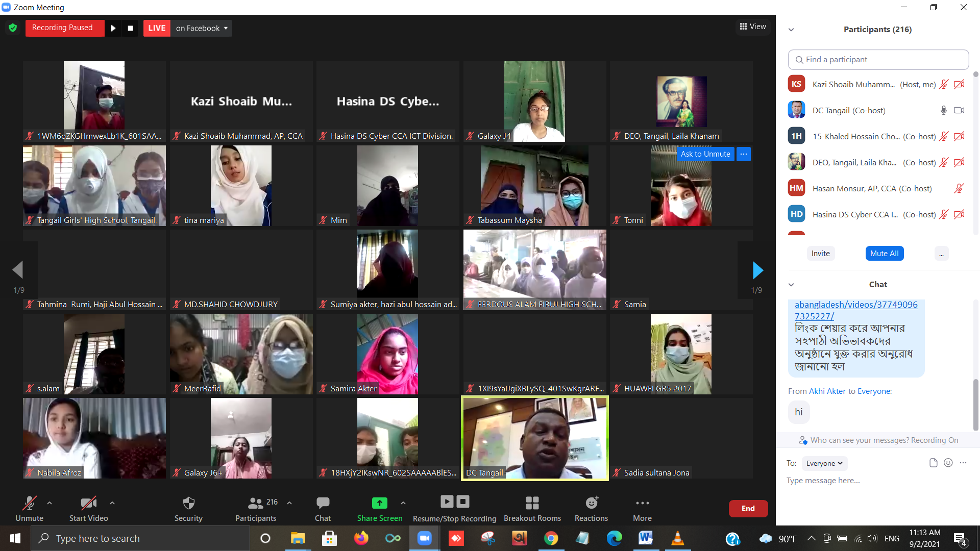
Task: Click the participants list scrollbar
Action: 976,74
